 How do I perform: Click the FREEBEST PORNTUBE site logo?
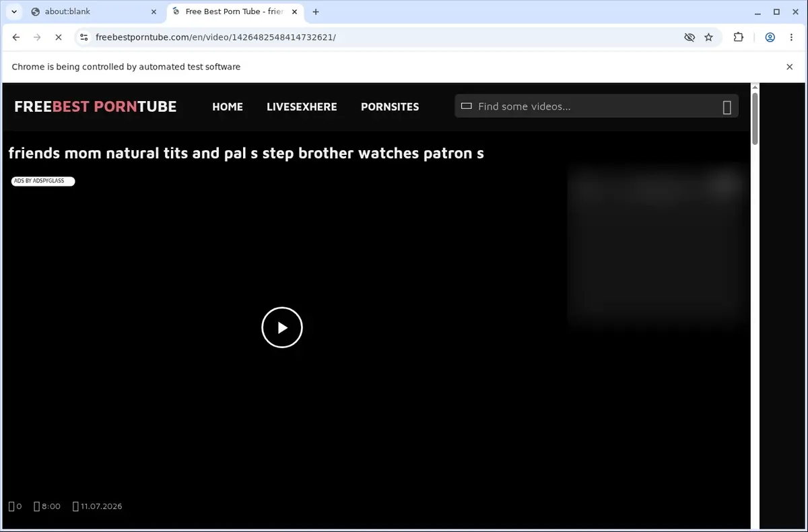pyautogui.click(x=96, y=106)
